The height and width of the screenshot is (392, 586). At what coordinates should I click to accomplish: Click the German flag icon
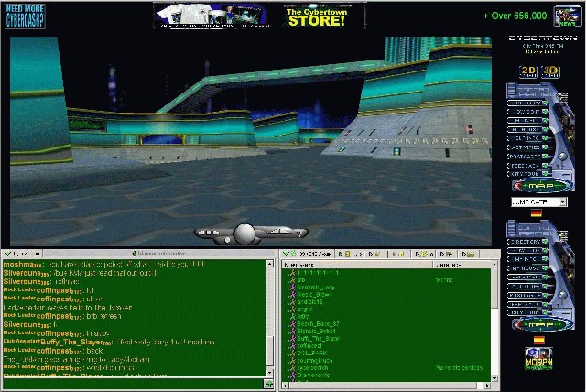coord(537,213)
